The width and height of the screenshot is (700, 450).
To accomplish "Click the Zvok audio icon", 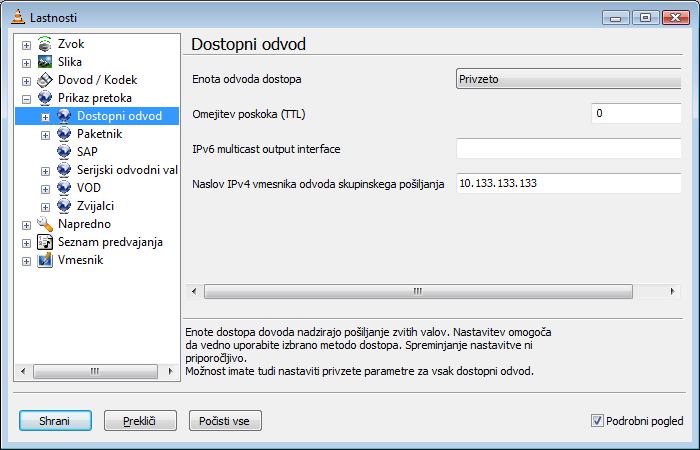I will pos(45,44).
